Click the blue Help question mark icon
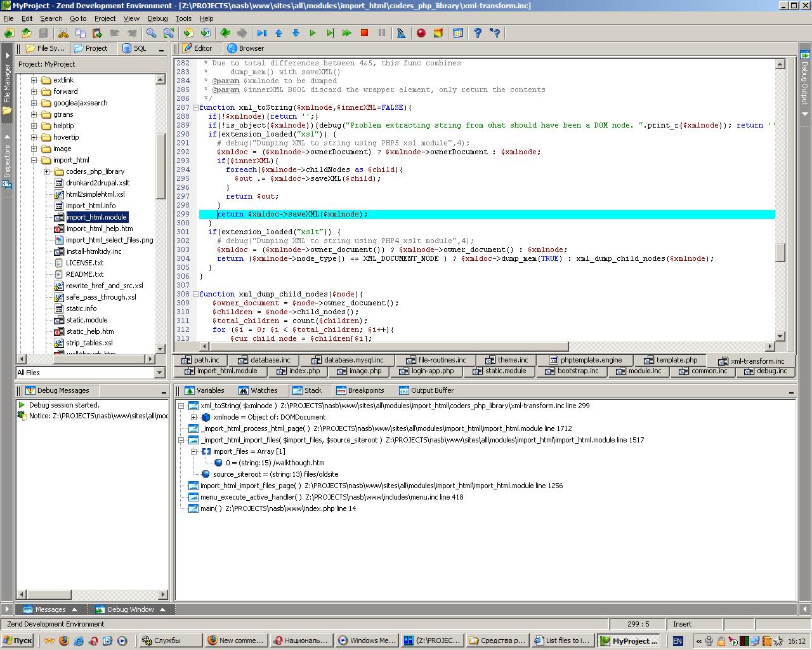 point(478,33)
